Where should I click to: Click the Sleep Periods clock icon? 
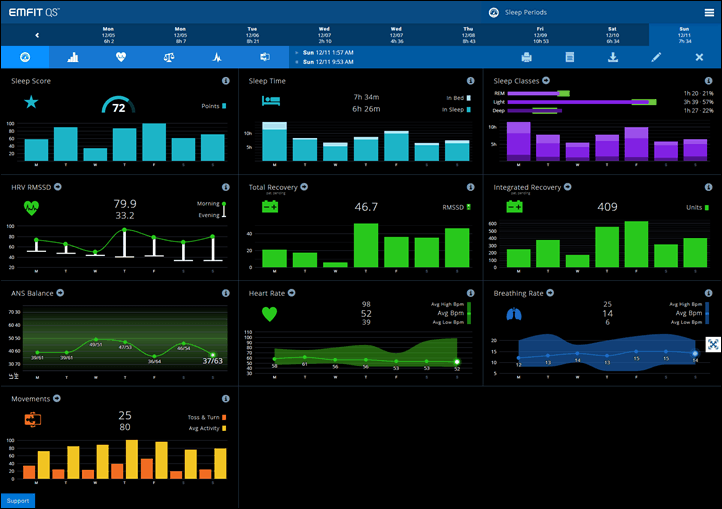(494, 12)
